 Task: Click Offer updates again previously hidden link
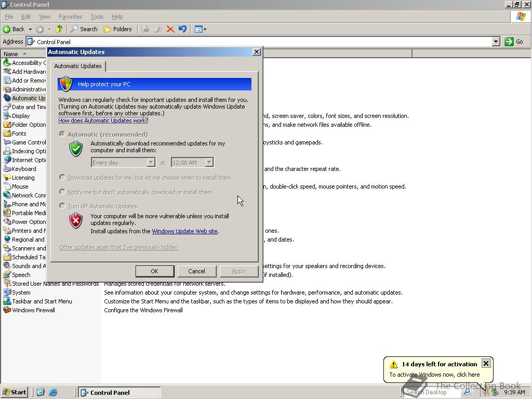tap(118, 247)
